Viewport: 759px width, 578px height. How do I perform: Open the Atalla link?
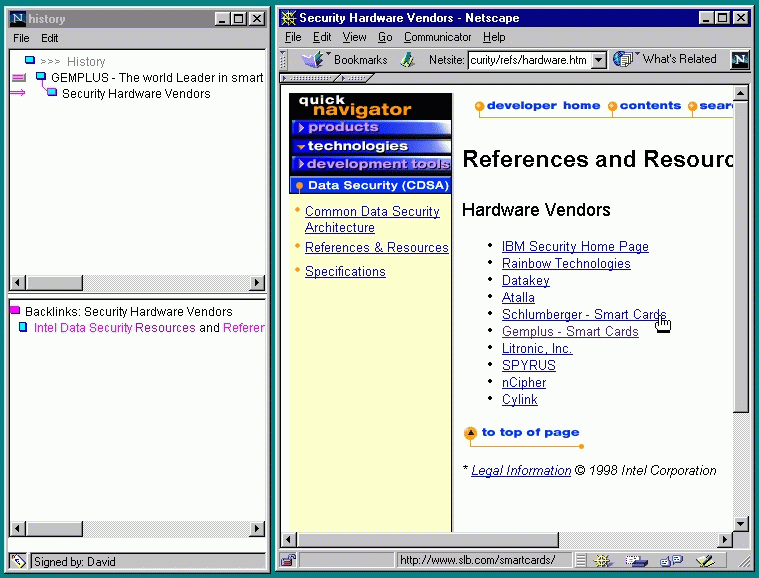518,297
